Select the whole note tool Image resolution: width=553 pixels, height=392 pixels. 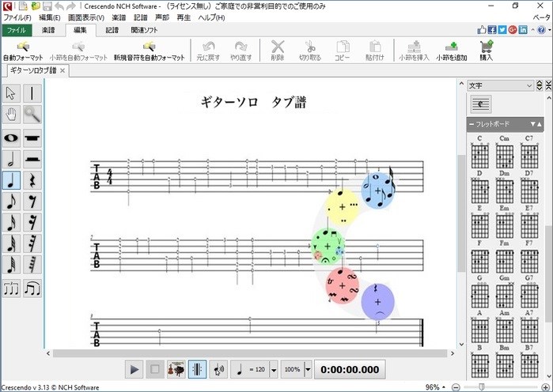click(11, 138)
